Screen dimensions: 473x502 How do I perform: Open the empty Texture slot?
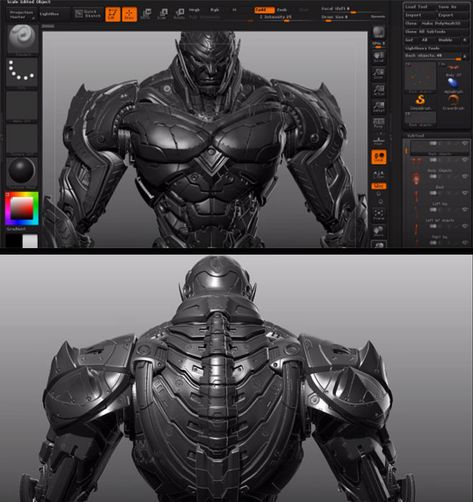point(22,139)
